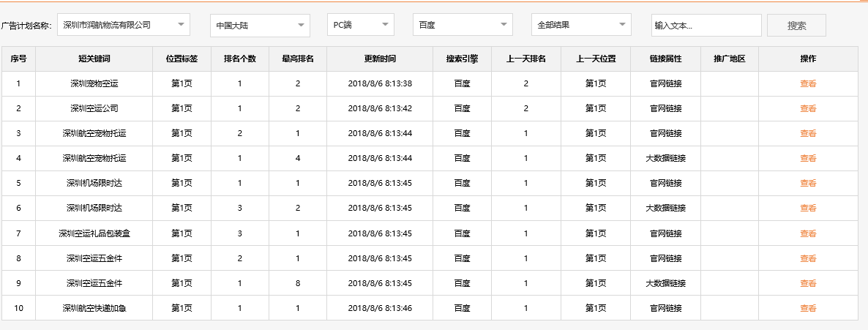868x330 pixels.
Task: Open the PC端 device dropdown
Action: [x=360, y=25]
